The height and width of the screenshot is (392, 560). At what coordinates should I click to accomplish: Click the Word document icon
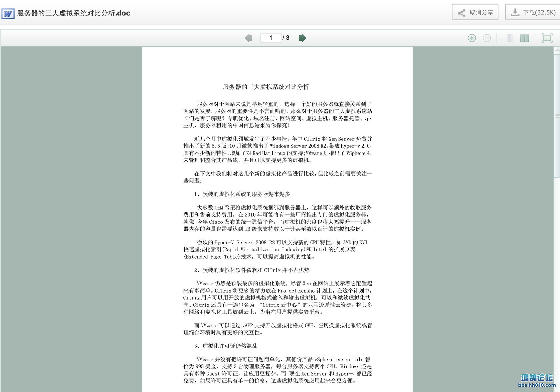[8, 13]
